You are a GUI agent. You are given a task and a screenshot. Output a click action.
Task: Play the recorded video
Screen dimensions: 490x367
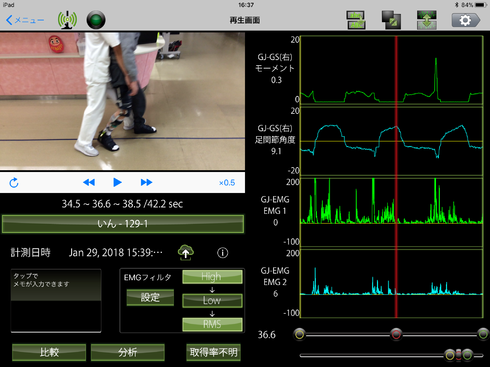(117, 182)
